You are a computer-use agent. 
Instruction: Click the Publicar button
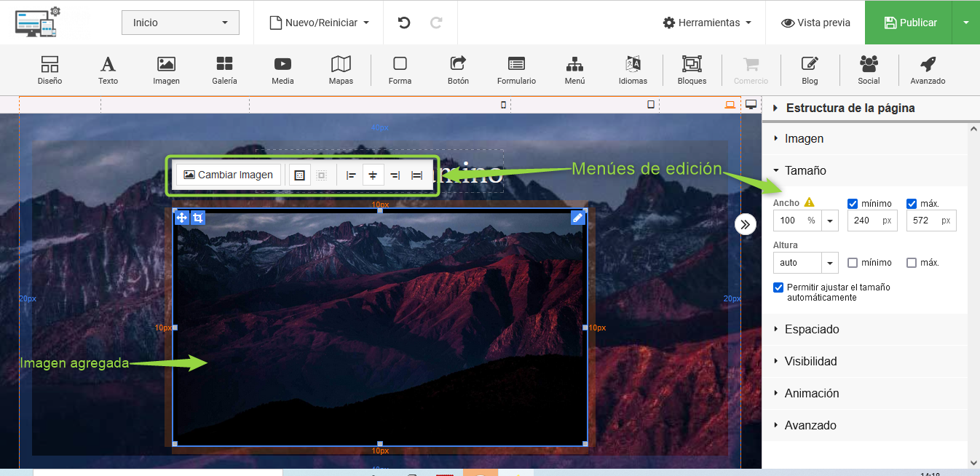[909, 23]
